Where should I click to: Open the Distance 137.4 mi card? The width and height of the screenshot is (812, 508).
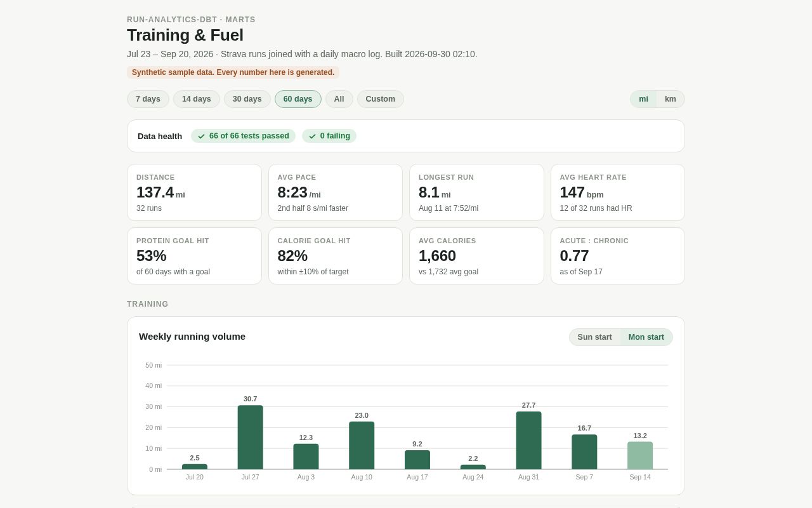pos(194,192)
